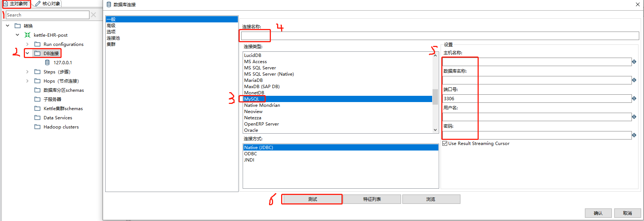The height and width of the screenshot is (221, 644).
Task: Collapse the DB连接 folder
Action: [27, 53]
